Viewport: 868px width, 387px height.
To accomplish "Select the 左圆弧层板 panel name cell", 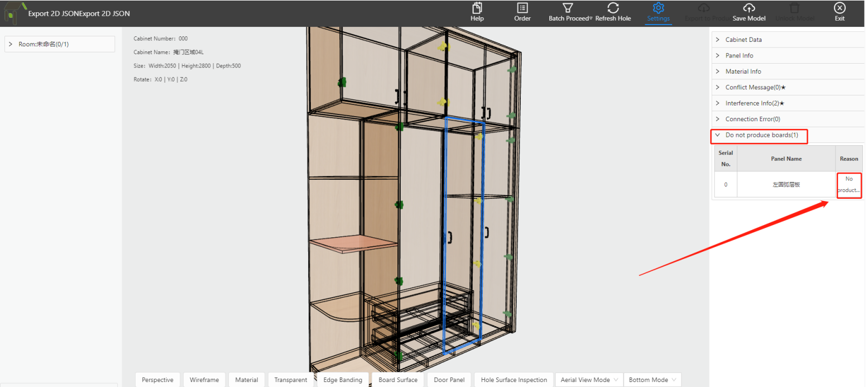I will (x=786, y=184).
